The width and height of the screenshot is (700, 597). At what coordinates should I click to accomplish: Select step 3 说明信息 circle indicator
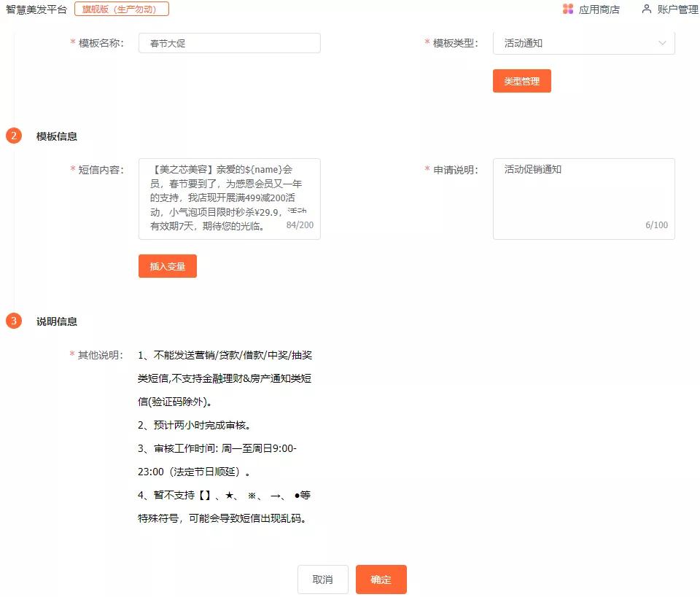(x=15, y=321)
